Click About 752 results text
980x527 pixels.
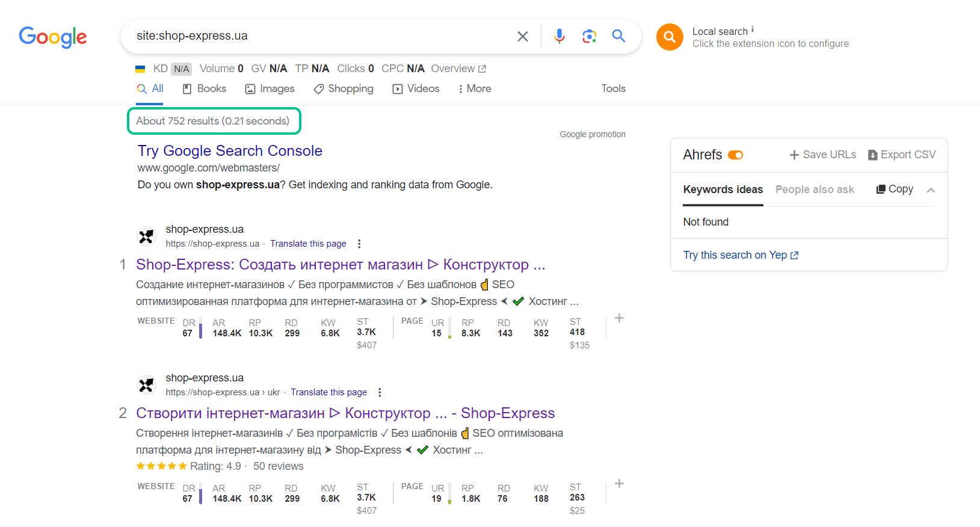213,121
